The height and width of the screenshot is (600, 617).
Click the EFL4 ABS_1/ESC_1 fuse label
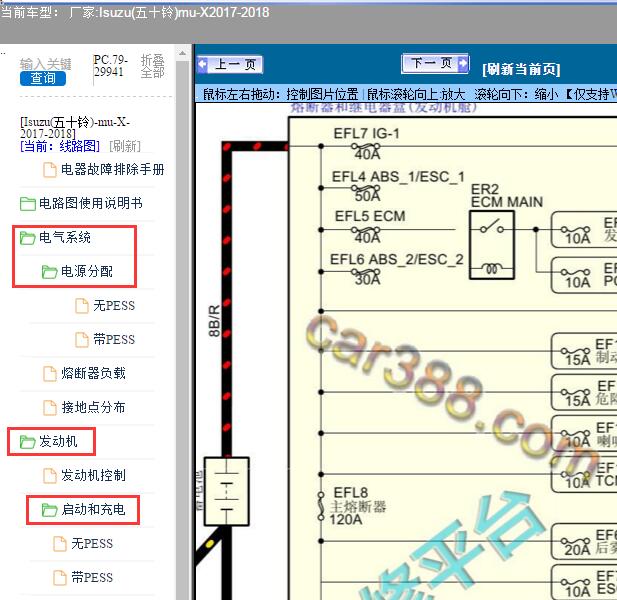[398, 177]
